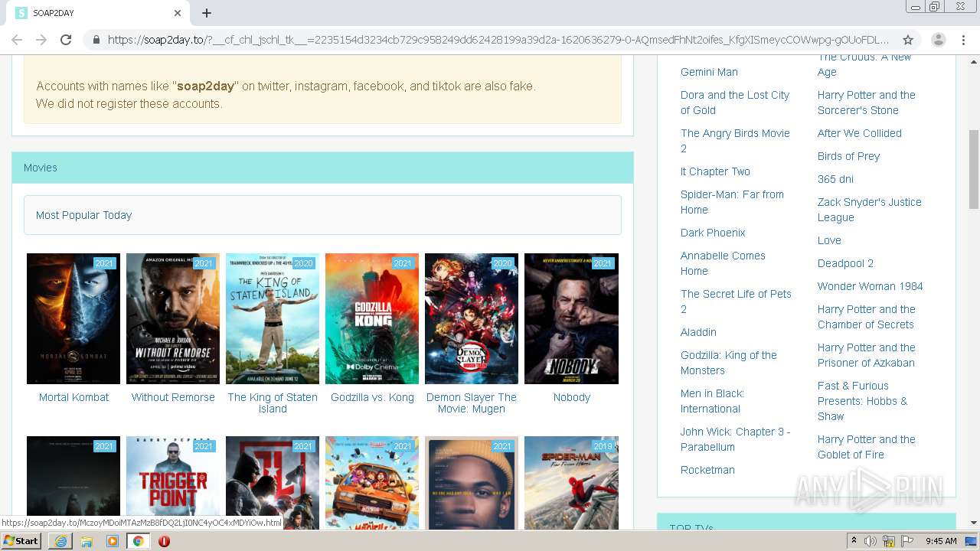Viewport: 980px width, 551px height.
Task: Bookmark this page with the star icon
Action: [908, 40]
